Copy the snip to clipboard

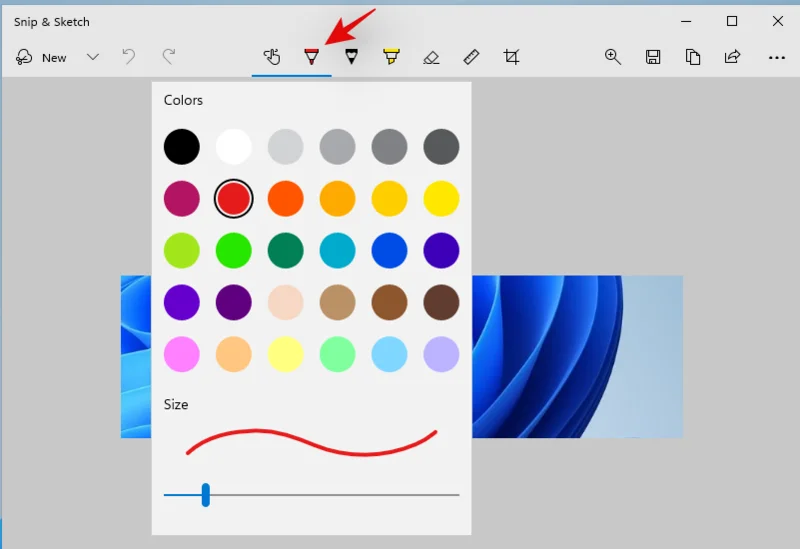[x=692, y=57]
